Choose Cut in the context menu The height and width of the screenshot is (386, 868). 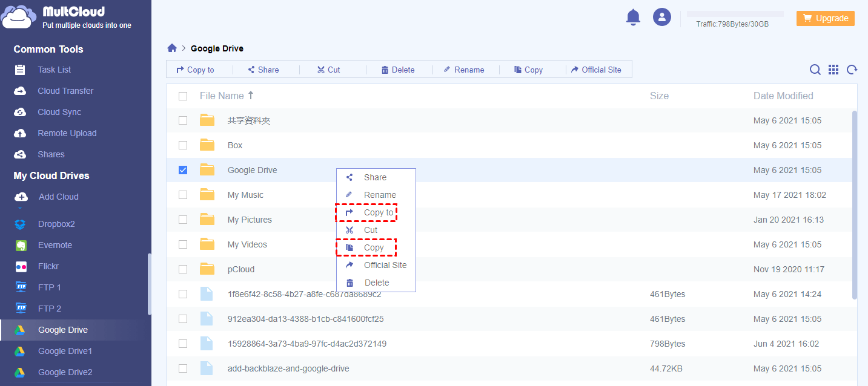tap(376, 230)
